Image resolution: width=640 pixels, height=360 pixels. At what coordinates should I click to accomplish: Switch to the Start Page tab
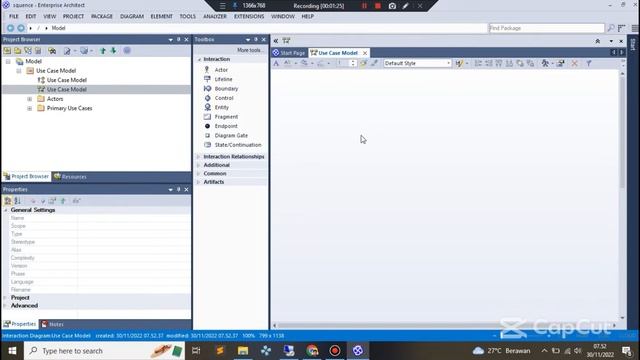(x=289, y=53)
